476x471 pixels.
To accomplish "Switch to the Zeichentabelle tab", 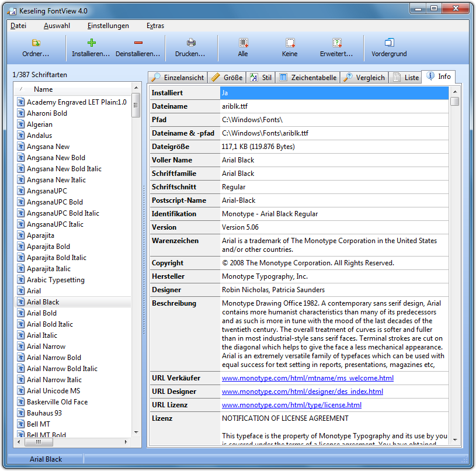I will (307, 77).
